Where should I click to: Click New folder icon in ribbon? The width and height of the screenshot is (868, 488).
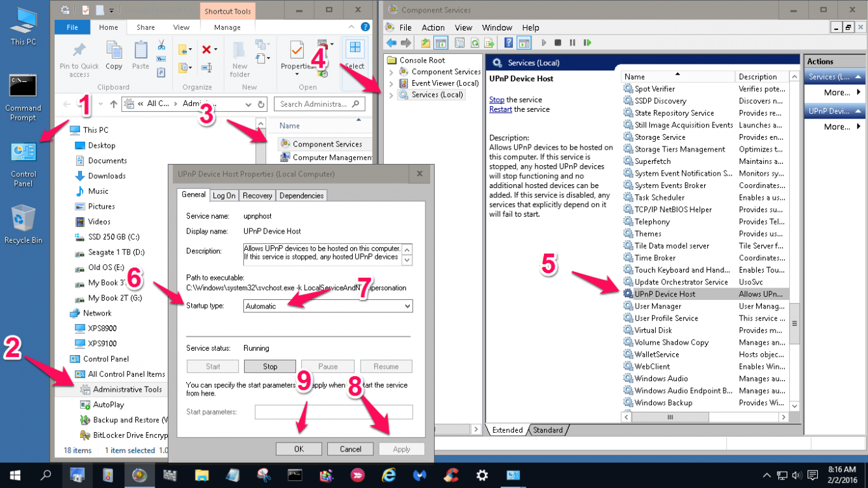tap(239, 59)
